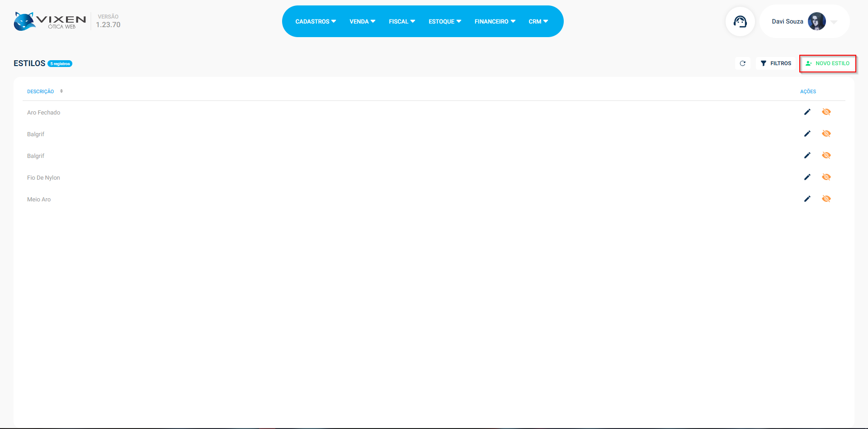Hide the Meio Aro style
This screenshot has width=868, height=429.
click(826, 199)
